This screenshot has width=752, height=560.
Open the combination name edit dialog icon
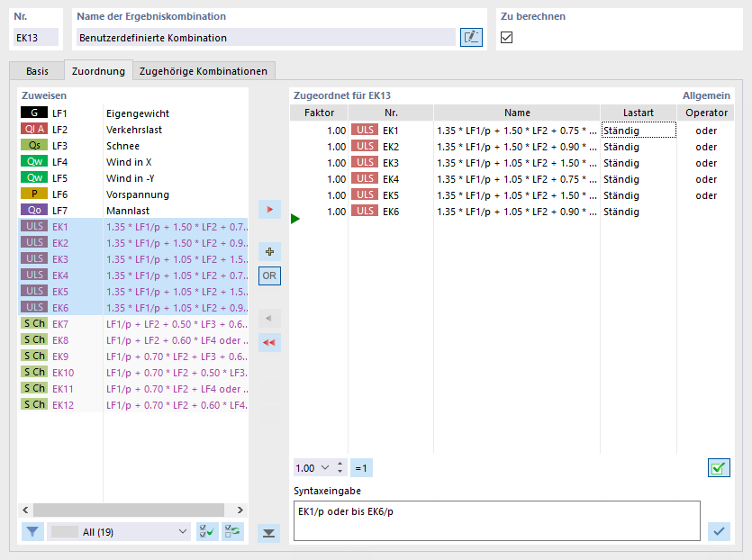click(471, 38)
